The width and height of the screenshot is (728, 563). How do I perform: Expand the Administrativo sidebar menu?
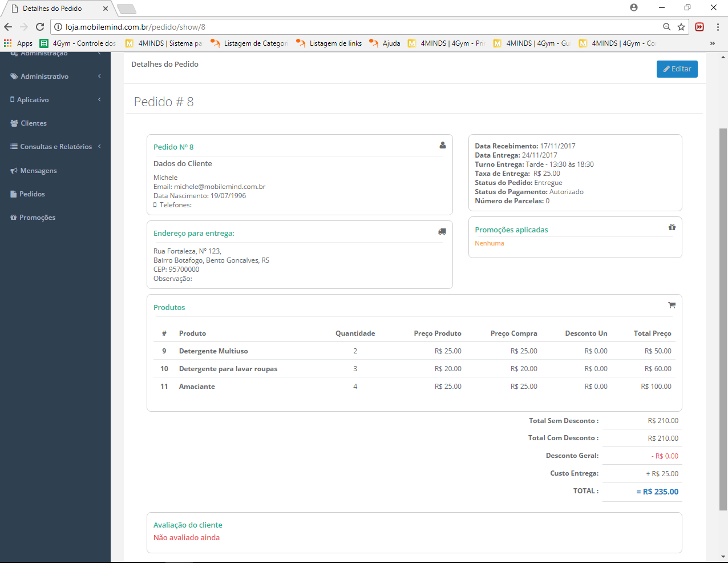coord(45,77)
